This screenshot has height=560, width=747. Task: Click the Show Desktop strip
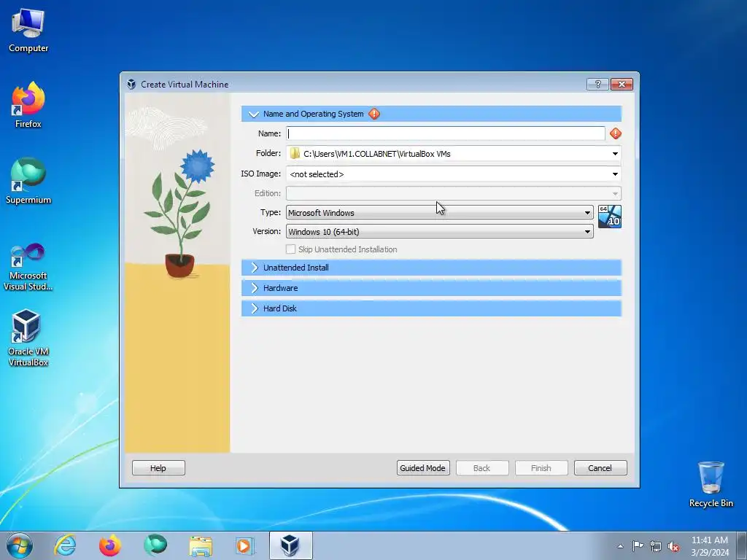pyautogui.click(x=742, y=545)
